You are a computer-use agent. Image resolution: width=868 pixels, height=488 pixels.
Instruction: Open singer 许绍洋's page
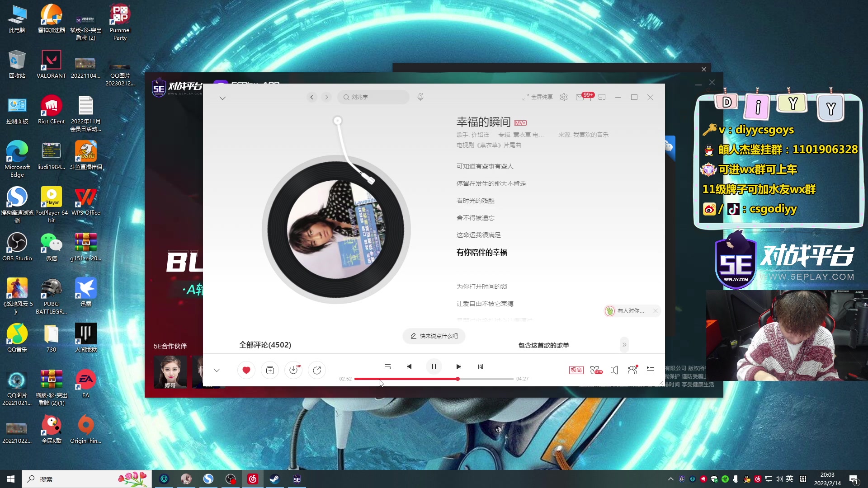480,135
